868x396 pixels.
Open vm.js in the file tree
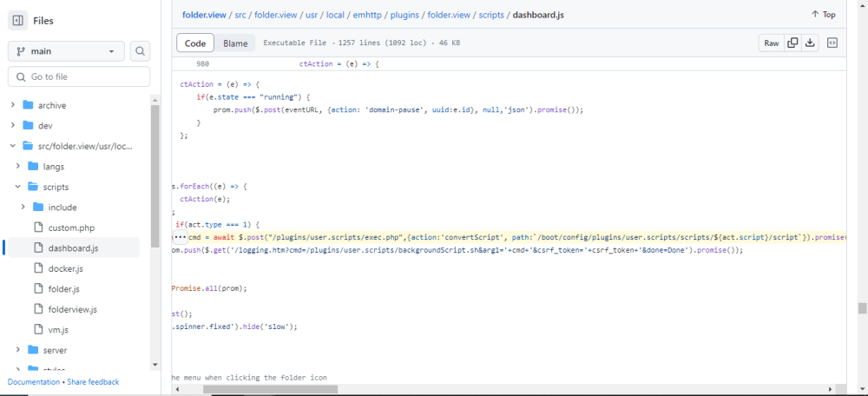[x=59, y=329]
